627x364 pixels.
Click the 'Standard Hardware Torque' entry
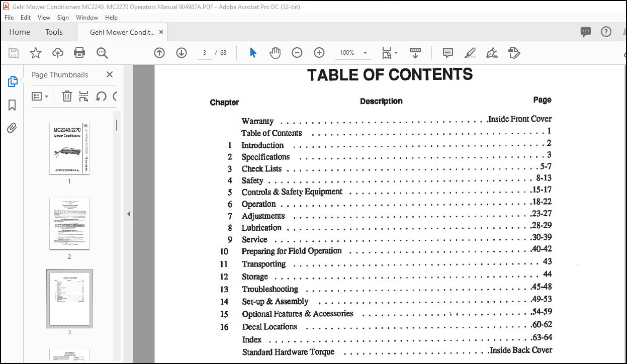pos(288,352)
